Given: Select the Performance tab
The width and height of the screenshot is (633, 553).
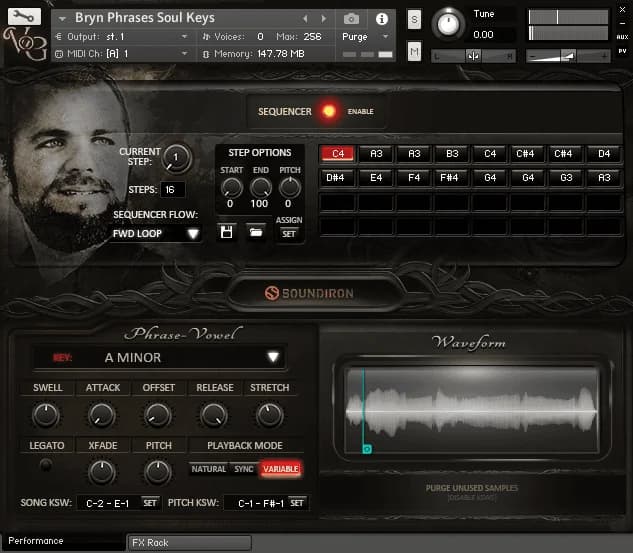Looking at the screenshot, I should [36, 541].
